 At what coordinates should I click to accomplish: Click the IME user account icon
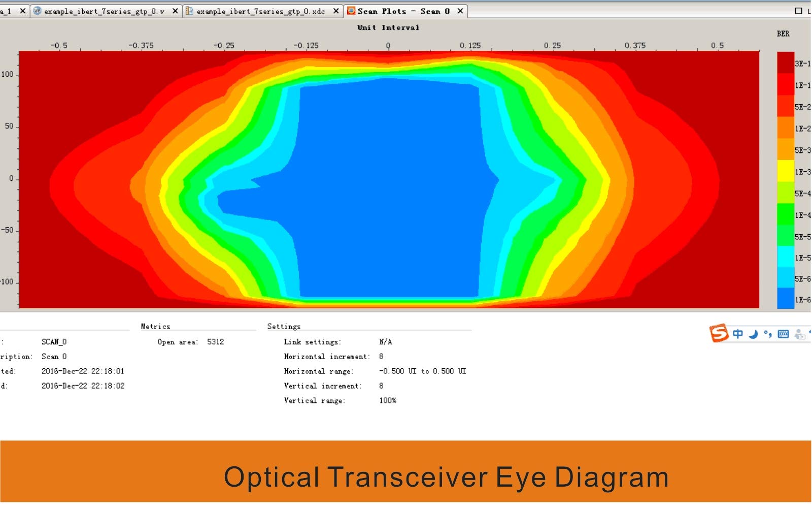pos(800,334)
